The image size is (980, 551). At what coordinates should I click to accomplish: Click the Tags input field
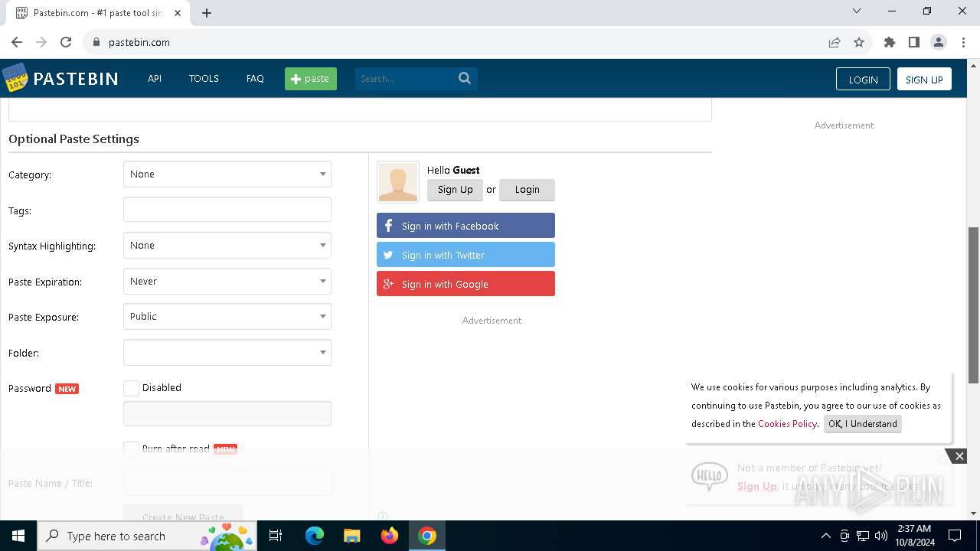point(227,210)
